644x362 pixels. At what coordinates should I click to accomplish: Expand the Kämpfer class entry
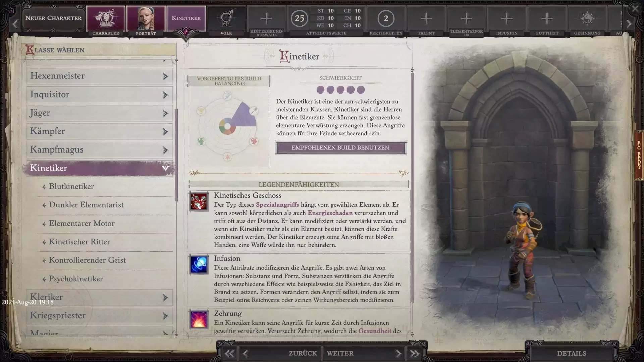pos(100,131)
